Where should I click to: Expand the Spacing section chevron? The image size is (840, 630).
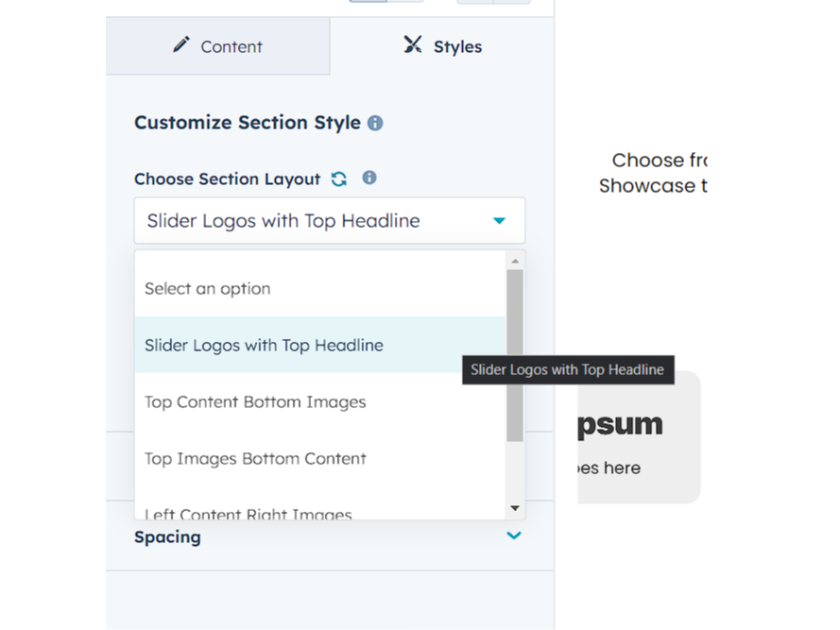coord(514,536)
